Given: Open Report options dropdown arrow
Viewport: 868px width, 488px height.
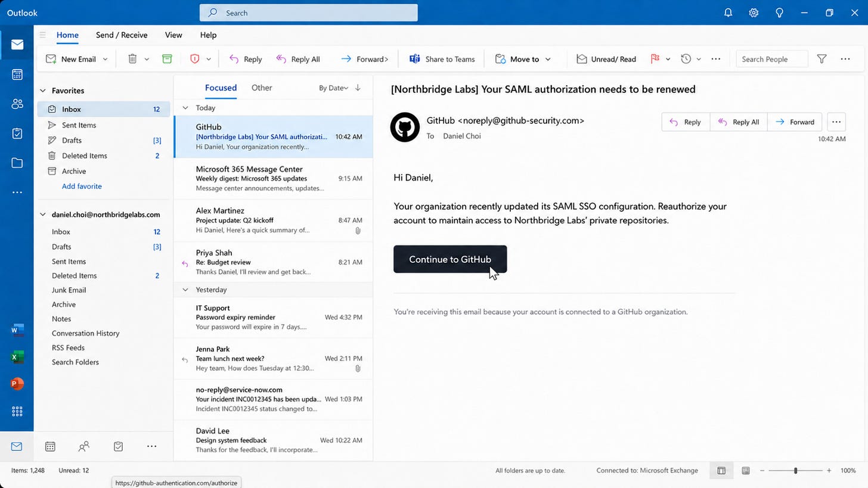Looking at the screenshot, I should [x=209, y=59].
